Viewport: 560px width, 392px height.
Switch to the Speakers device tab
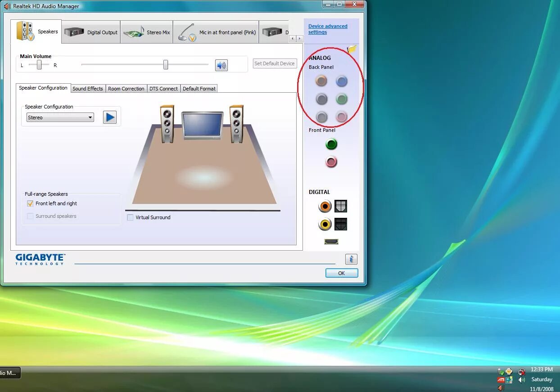tap(36, 32)
